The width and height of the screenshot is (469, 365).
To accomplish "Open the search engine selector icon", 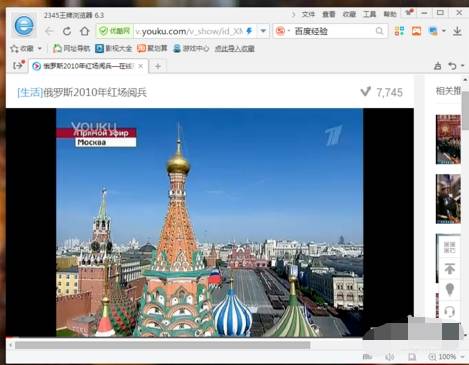I will (x=280, y=31).
